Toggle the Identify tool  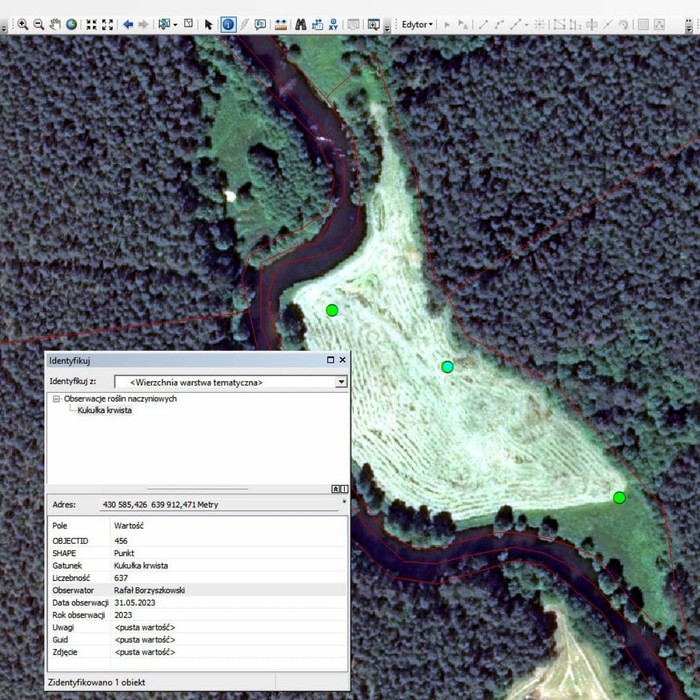[228, 24]
